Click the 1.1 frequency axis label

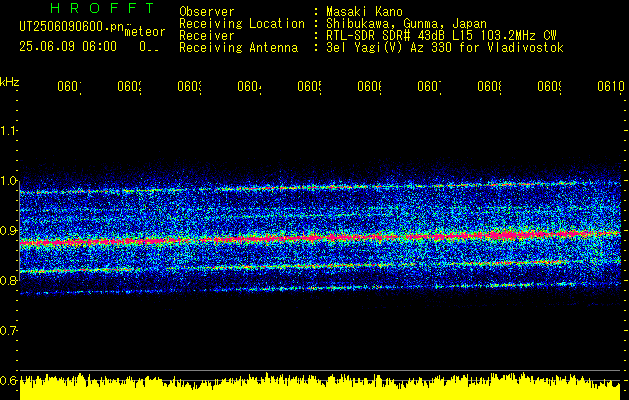point(8,130)
